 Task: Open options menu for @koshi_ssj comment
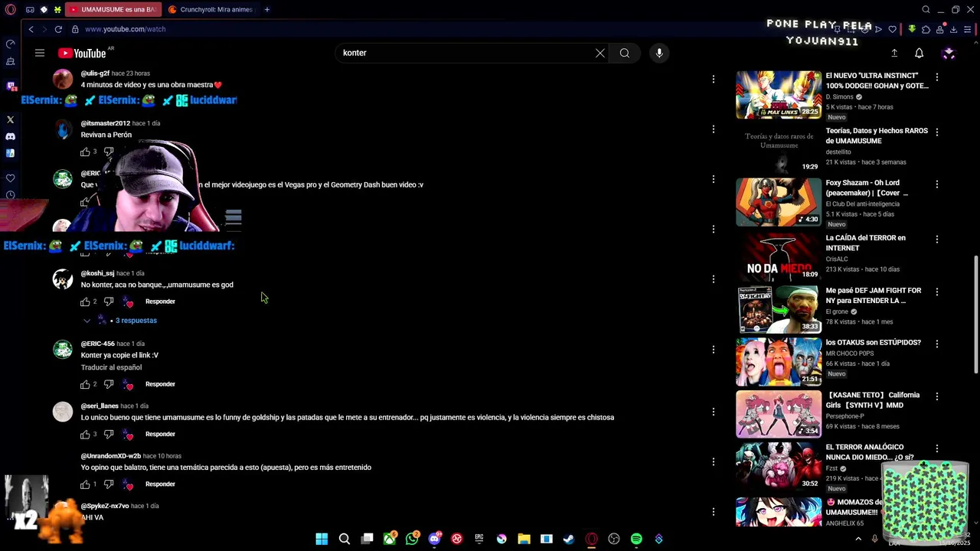point(713,279)
